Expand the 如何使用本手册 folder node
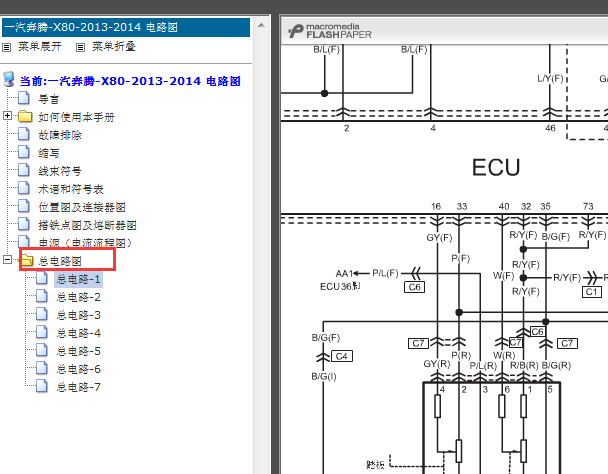This screenshot has width=608, height=474. click(x=7, y=116)
